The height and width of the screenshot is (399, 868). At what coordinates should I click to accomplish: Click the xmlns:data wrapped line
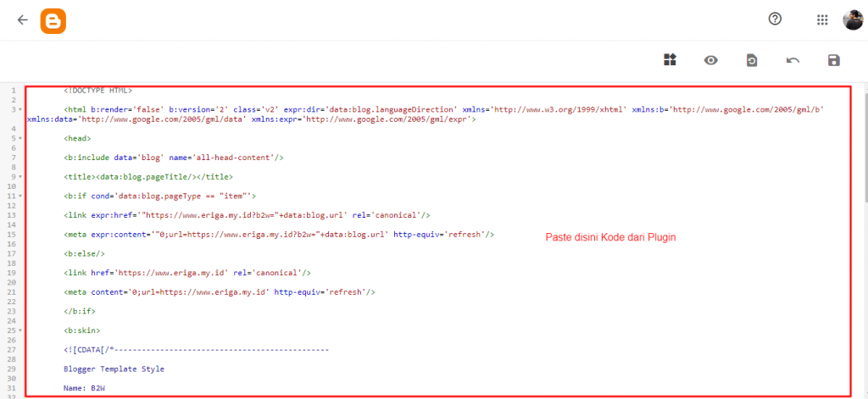(x=251, y=119)
